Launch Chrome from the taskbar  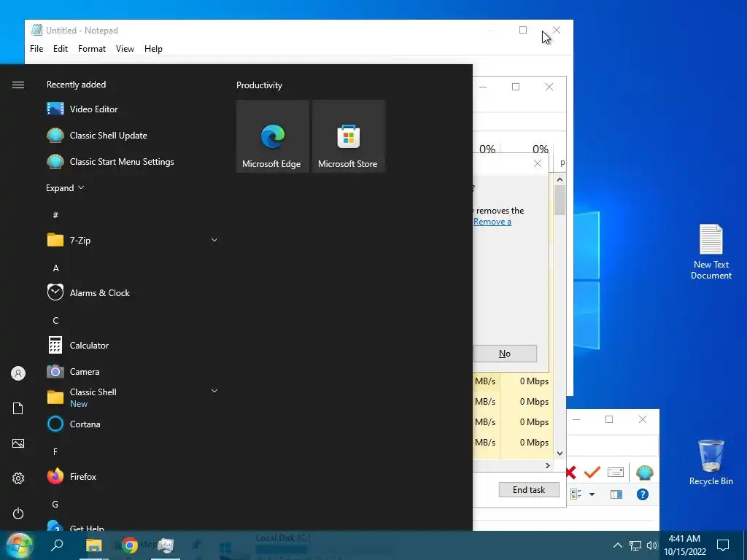[x=130, y=545]
